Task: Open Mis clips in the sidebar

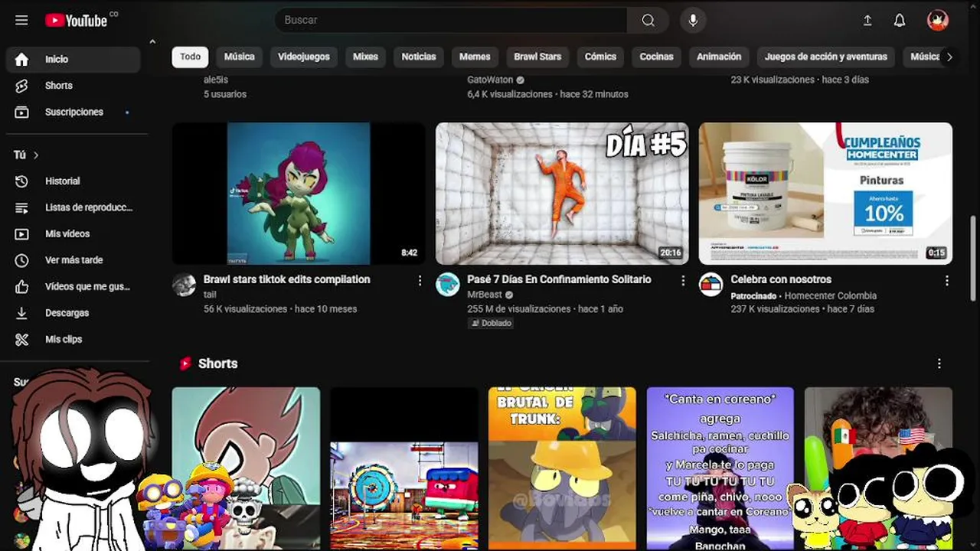Action: click(x=73, y=339)
